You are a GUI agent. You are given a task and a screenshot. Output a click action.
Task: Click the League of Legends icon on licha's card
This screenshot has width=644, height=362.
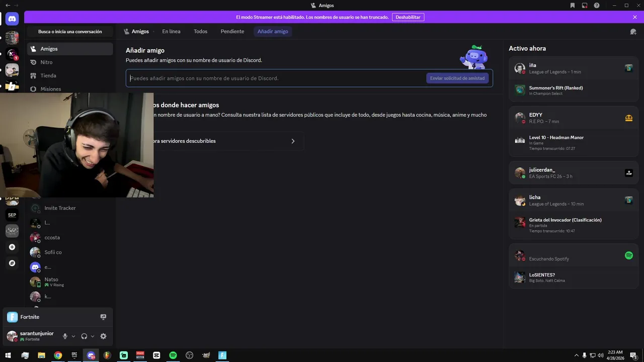click(x=629, y=200)
